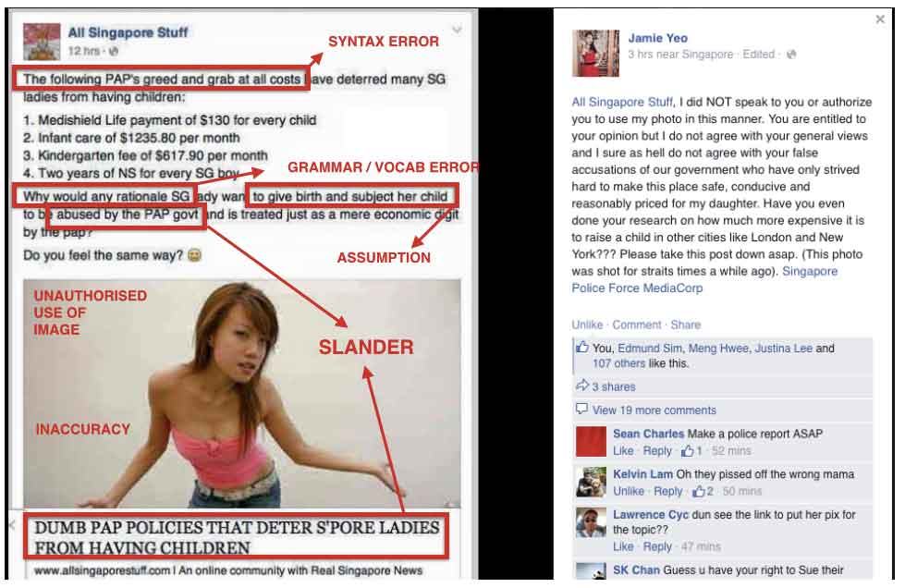Click the thumbs-up icon beside the likes list
Screen dimensions: 905x588
pyautogui.click(x=582, y=348)
